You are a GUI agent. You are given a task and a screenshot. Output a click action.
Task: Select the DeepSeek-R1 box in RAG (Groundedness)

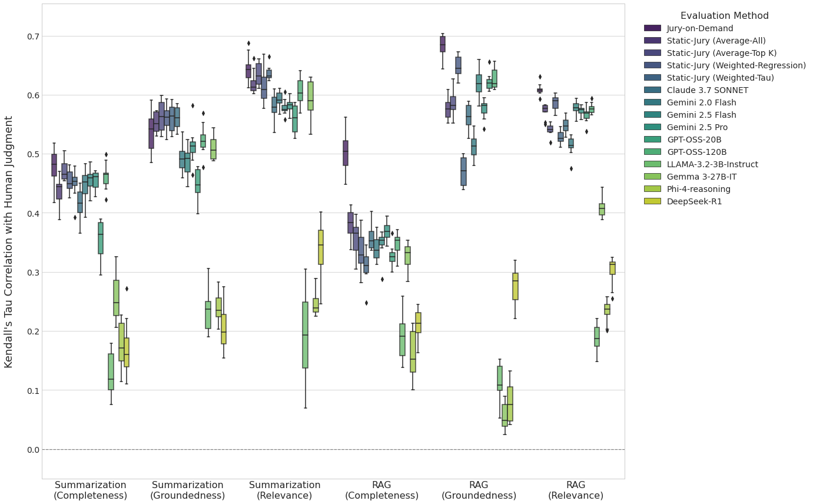click(515, 286)
